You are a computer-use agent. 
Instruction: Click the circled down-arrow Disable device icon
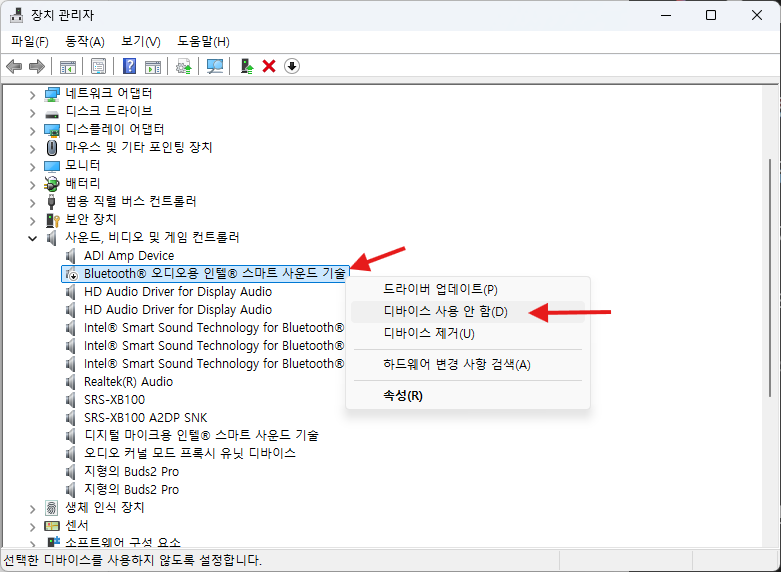coord(292,66)
